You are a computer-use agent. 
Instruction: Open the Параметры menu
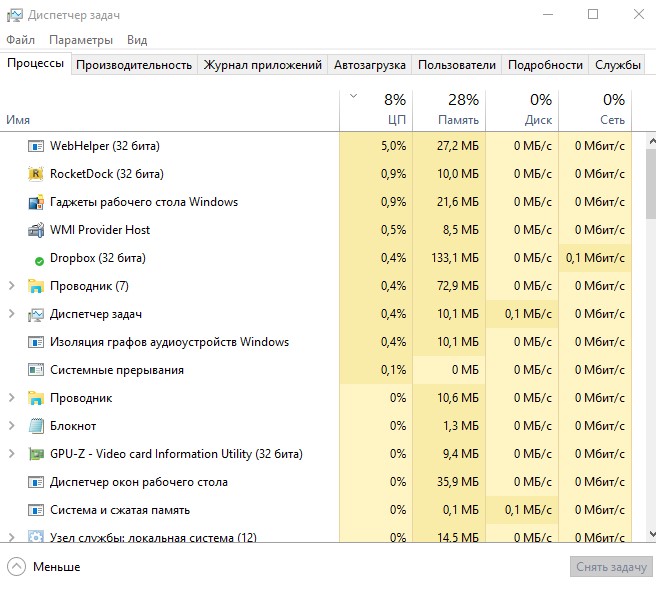click(81, 40)
